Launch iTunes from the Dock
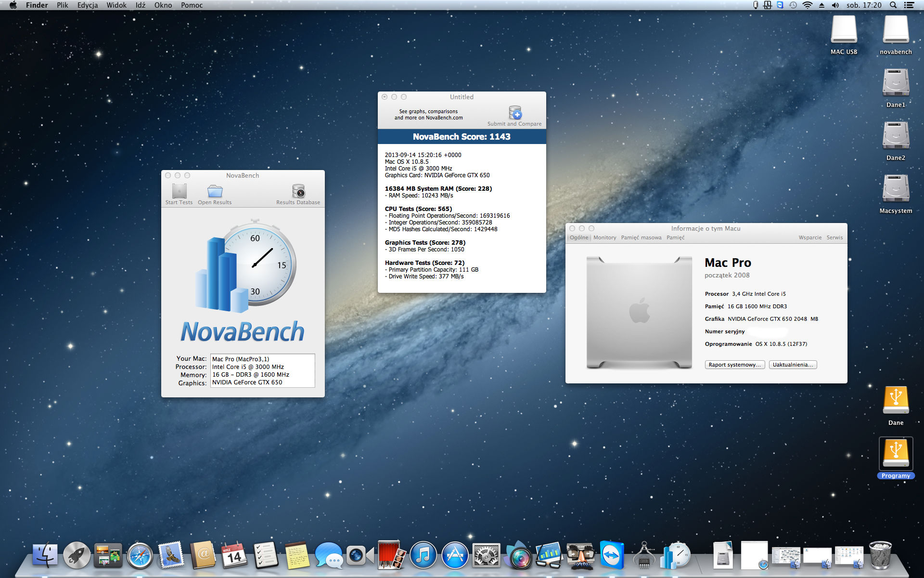Viewport: 924px width, 578px height. (x=423, y=555)
